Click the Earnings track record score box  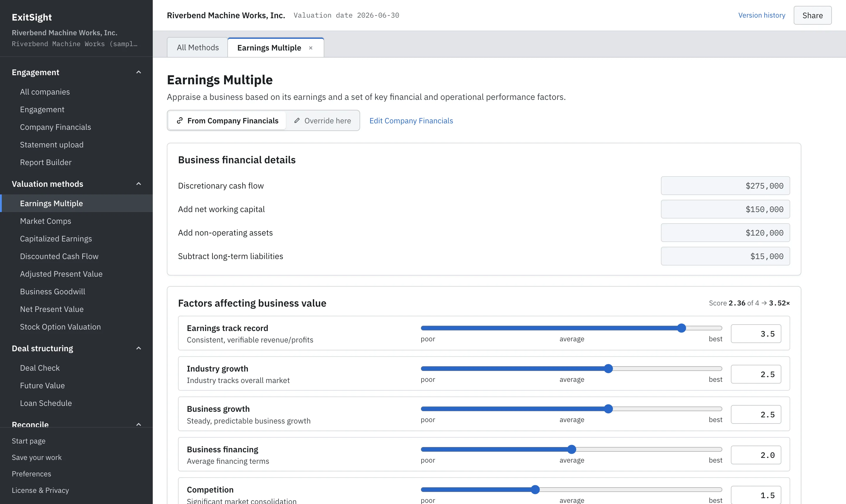[x=756, y=334]
